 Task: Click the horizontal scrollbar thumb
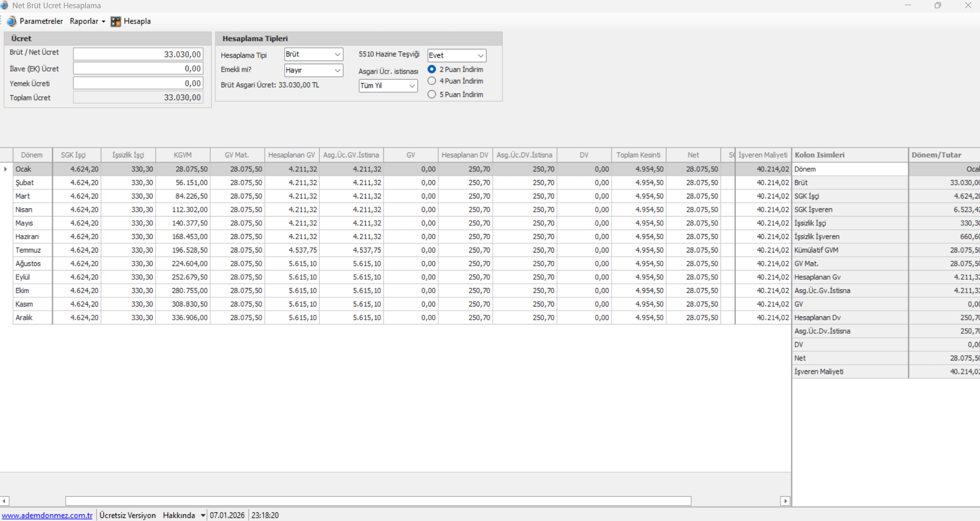click(378, 501)
